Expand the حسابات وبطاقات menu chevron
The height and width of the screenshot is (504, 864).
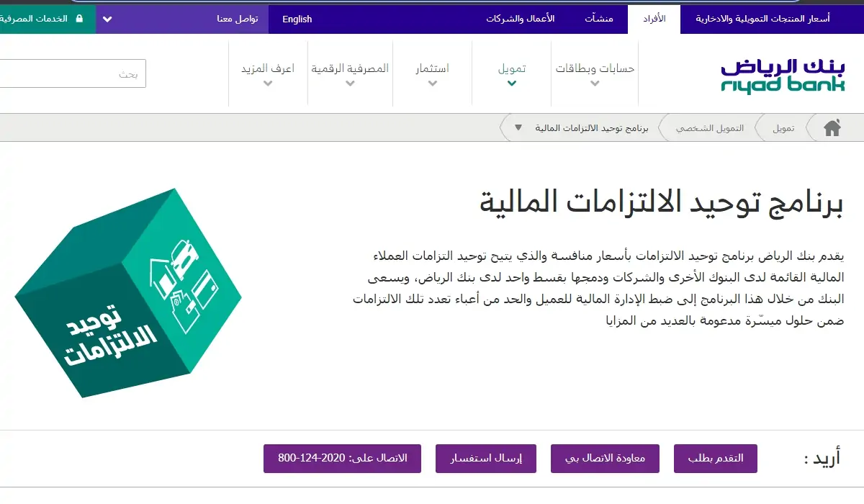tap(595, 84)
